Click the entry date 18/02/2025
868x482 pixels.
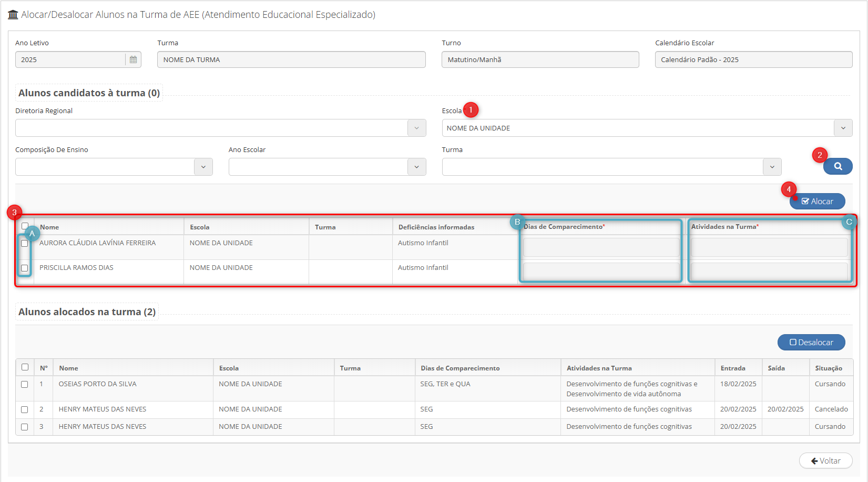pyautogui.click(x=738, y=384)
